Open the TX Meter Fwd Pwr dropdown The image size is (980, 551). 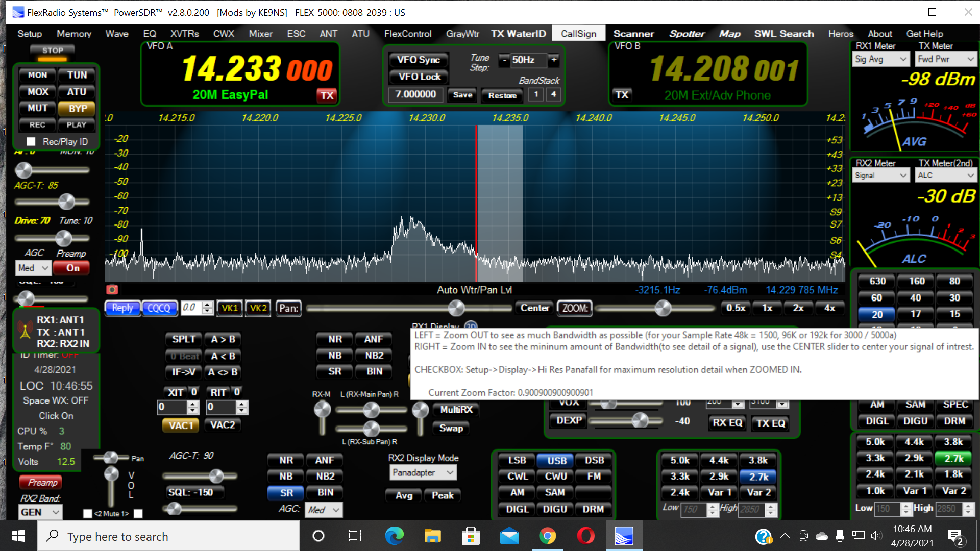pyautogui.click(x=945, y=59)
